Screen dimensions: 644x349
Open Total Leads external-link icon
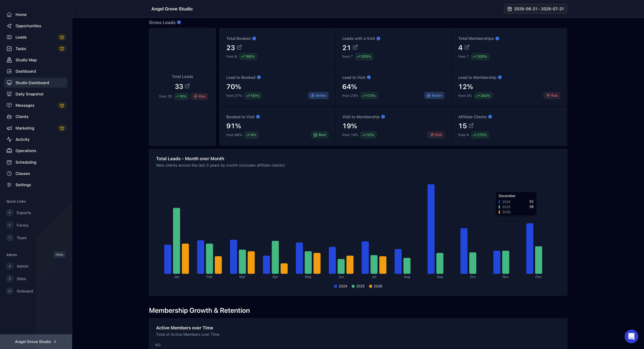pyautogui.click(x=187, y=86)
